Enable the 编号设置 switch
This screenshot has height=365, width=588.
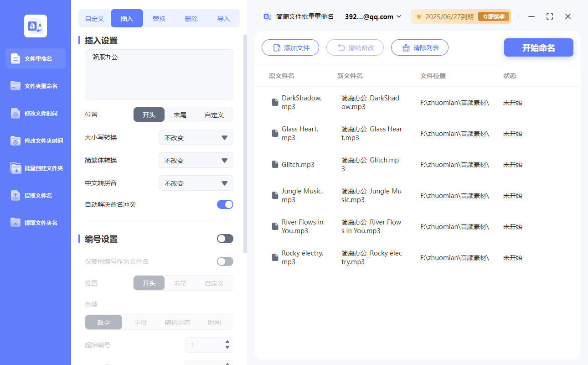[x=225, y=238]
